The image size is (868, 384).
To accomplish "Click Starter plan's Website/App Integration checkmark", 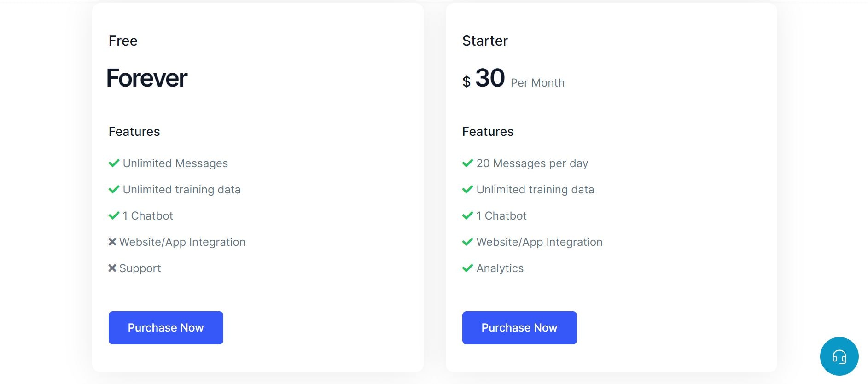I will coord(467,242).
